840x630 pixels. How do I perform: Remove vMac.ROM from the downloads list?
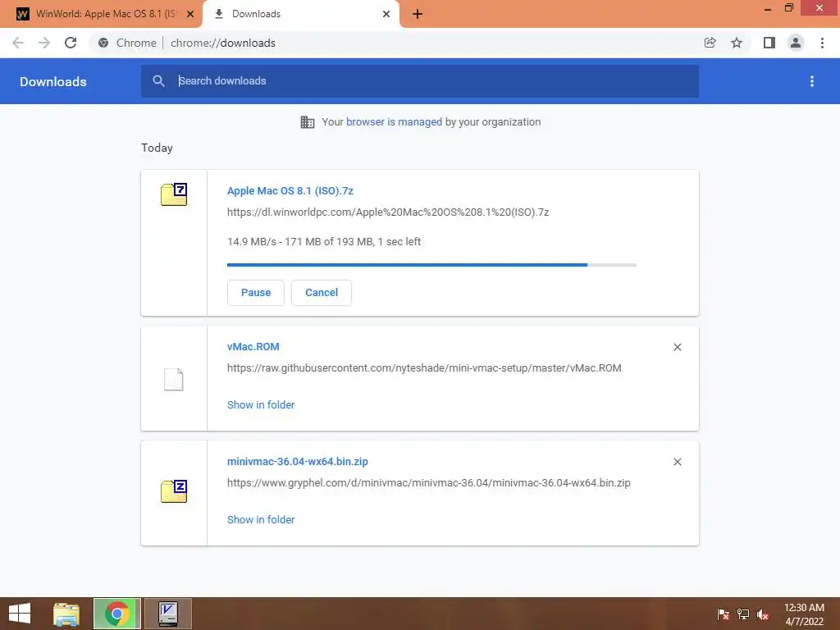678,347
